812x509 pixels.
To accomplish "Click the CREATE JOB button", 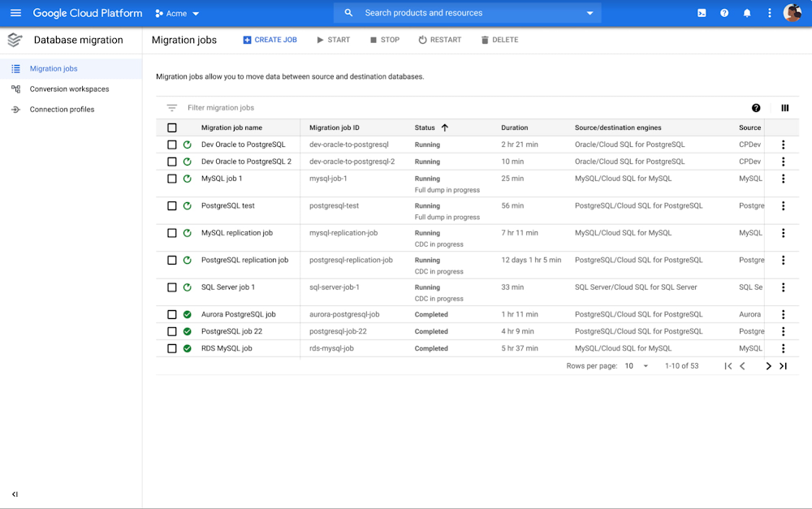I will pos(270,40).
